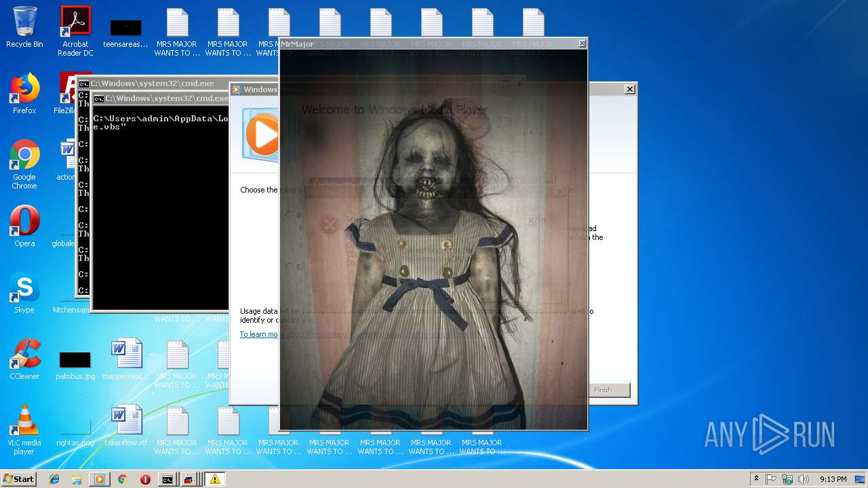Screen dimensions: 868x488
Task: Open VLC media player desktop shortcut
Action: 24,430
